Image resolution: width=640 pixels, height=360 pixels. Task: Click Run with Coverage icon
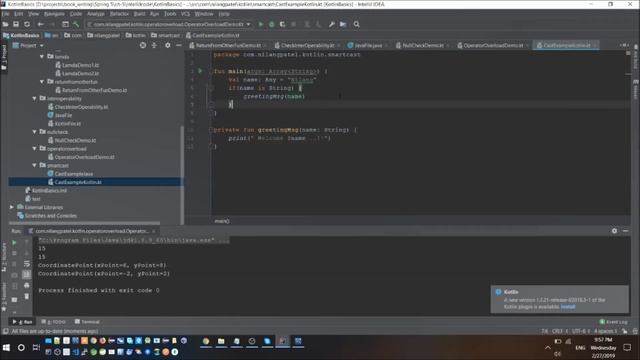[282, 24]
